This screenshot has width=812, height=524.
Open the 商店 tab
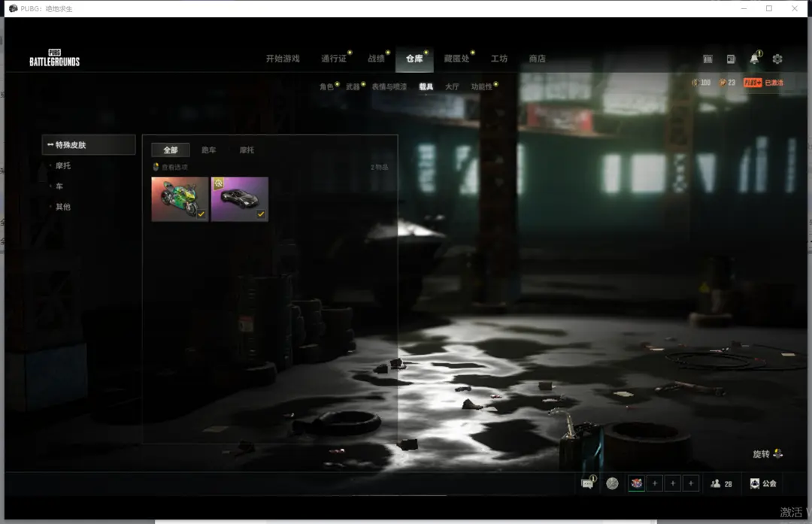pyautogui.click(x=537, y=59)
